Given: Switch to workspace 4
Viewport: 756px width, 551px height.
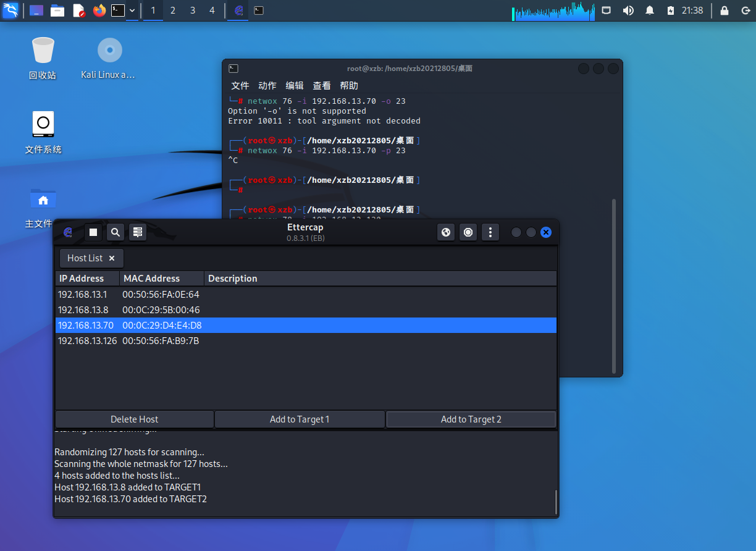Looking at the screenshot, I should tap(212, 11).
